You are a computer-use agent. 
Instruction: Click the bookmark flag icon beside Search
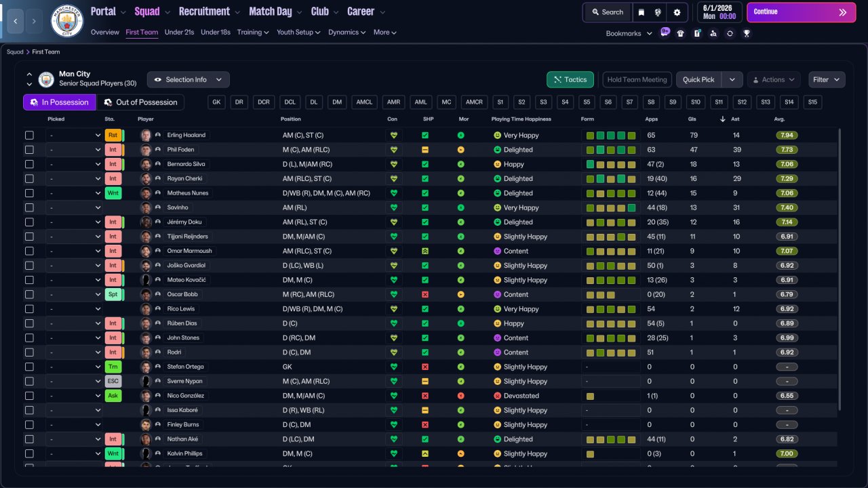pos(642,12)
